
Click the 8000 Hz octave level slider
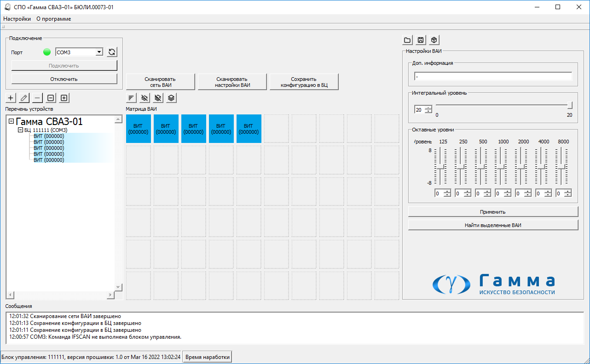pyautogui.click(x=561, y=166)
